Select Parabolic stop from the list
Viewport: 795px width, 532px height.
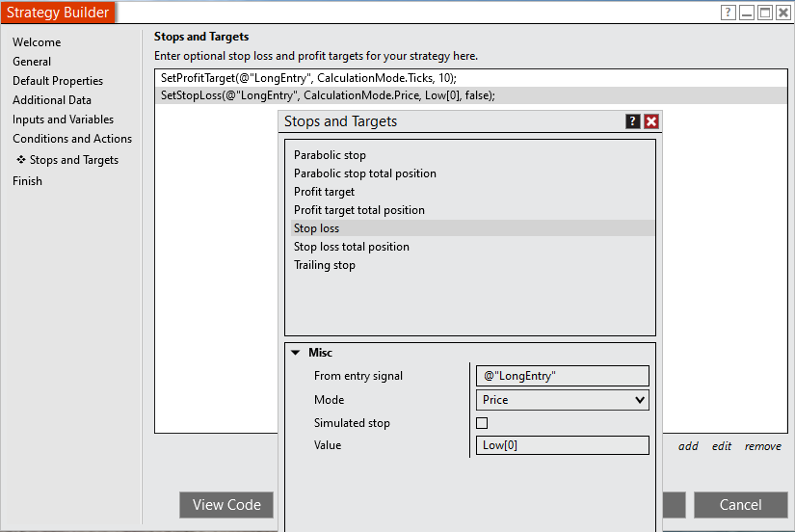click(330, 155)
